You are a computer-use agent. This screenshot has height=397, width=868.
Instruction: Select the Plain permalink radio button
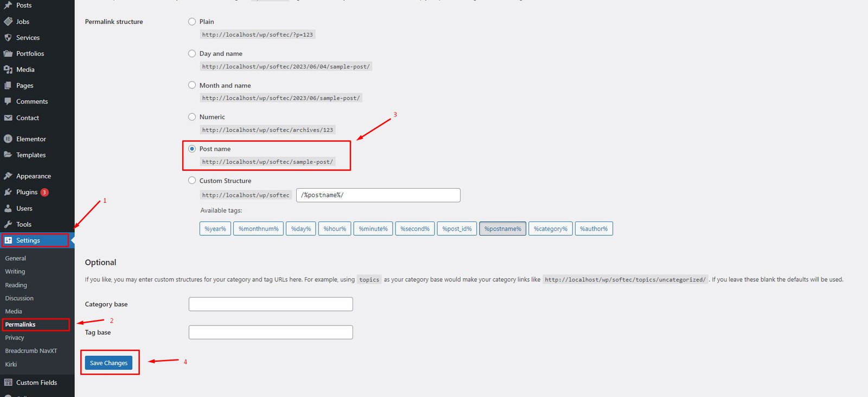pyautogui.click(x=192, y=22)
